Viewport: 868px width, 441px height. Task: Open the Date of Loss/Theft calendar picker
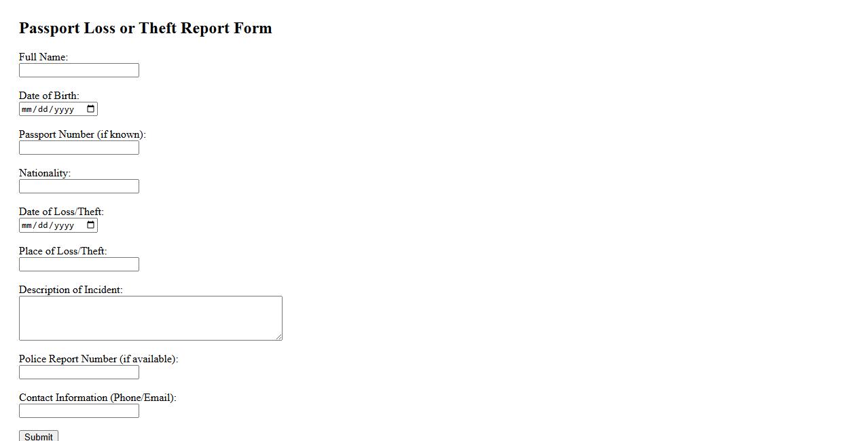[x=91, y=225]
